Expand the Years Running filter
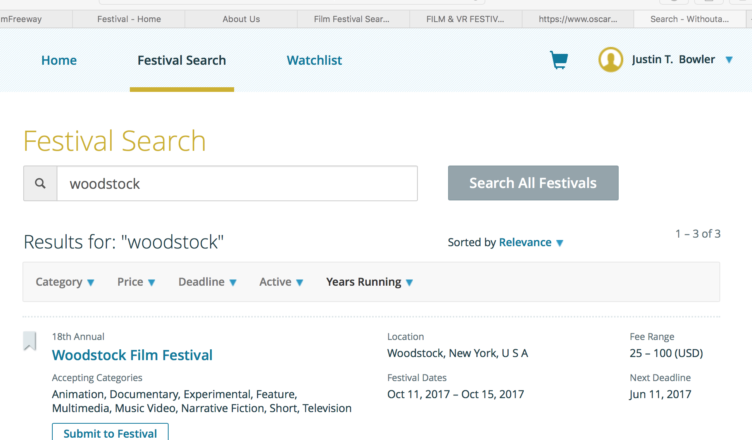The height and width of the screenshot is (440, 752). pos(369,282)
